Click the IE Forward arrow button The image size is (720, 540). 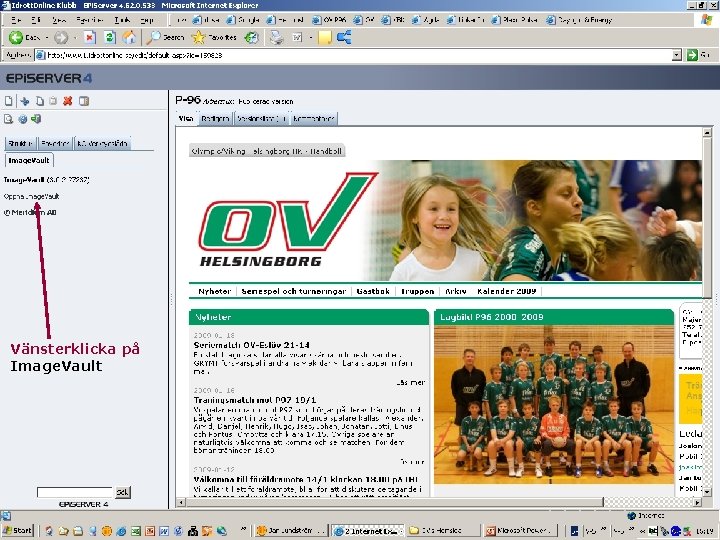click(x=61, y=37)
